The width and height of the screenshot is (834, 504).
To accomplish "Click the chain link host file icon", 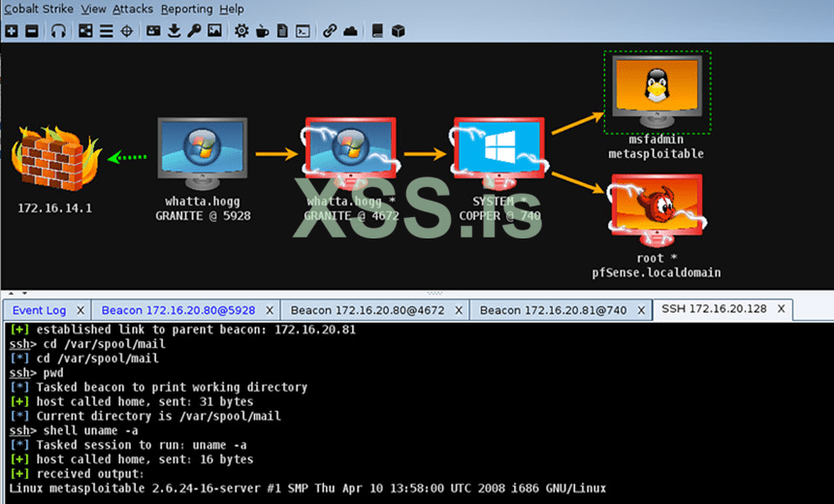I will pyautogui.click(x=330, y=31).
